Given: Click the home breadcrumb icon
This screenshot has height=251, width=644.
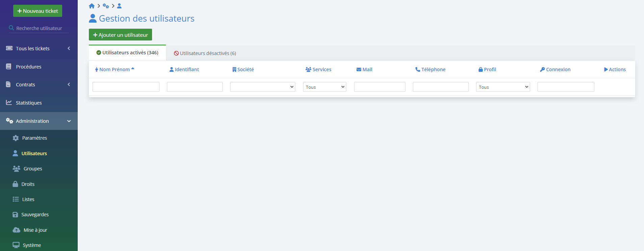Looking at the screenshot, I should 92,6.
